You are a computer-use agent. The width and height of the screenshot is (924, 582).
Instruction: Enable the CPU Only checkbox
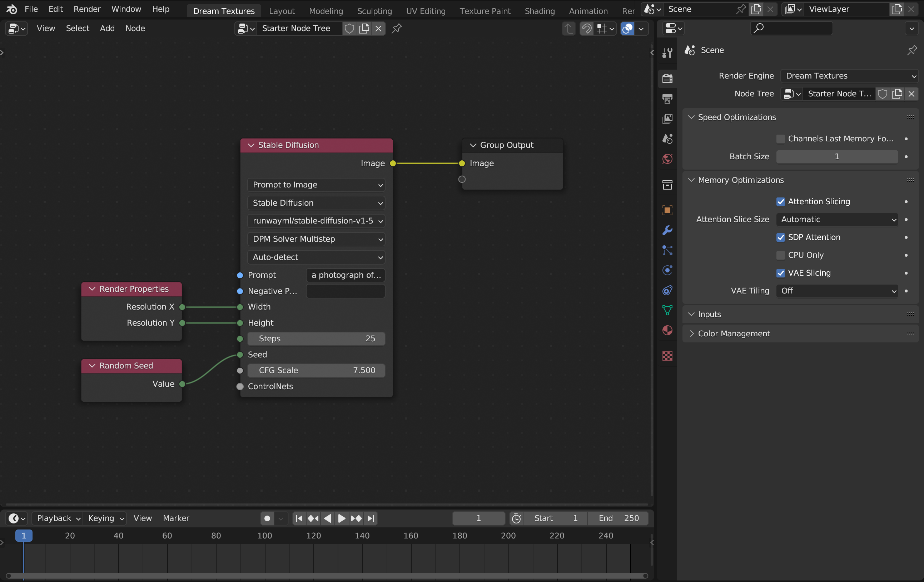pos(780,255)
